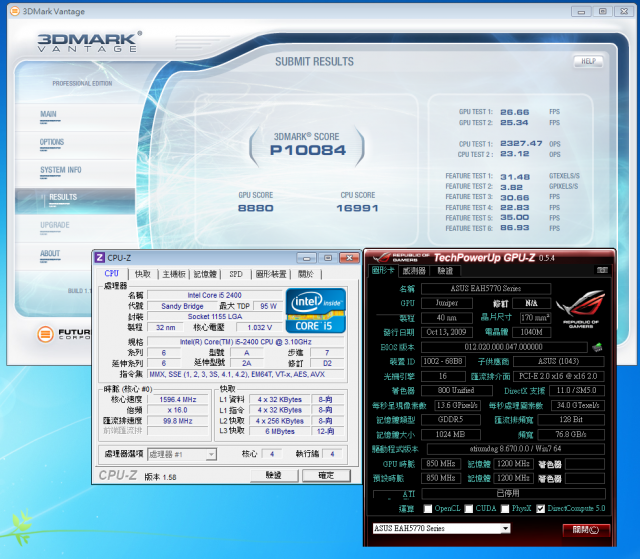Minimize the CPU-Z window
Screen dimensions: 640x559
pos(307,258)
